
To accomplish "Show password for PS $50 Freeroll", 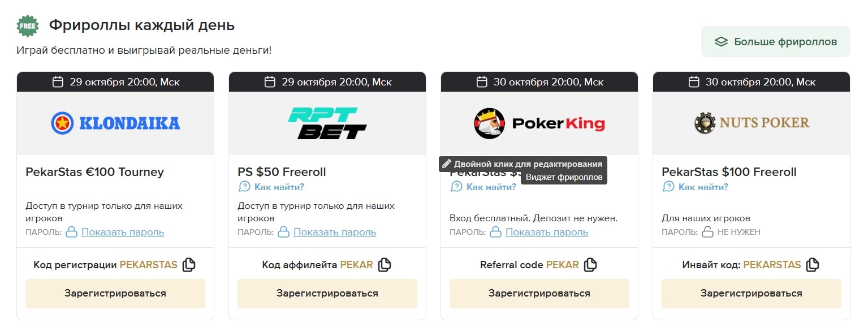I will [335, 232].
